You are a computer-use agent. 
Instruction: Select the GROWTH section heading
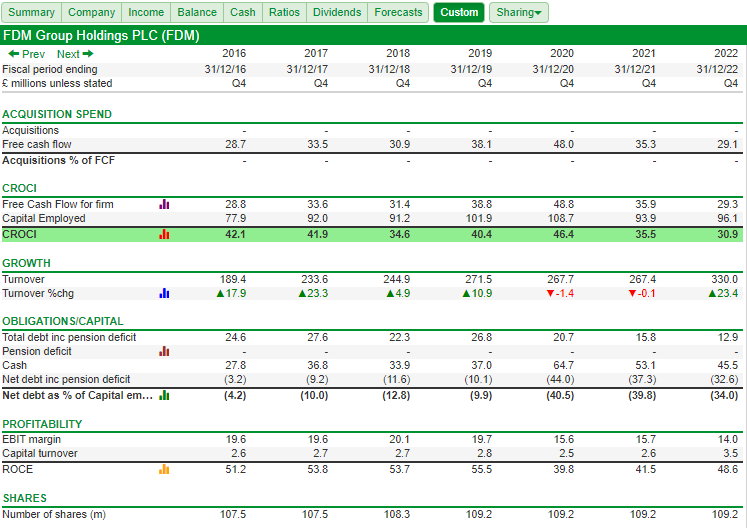tap(26, 264)
